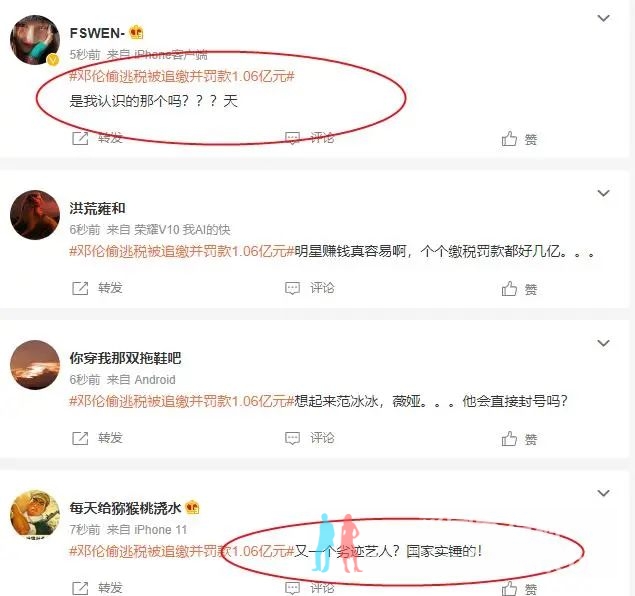Like 洪荒雍和's post with the thumbs-up
This screenshot has width=635, height=596.
tap(509, 289)
